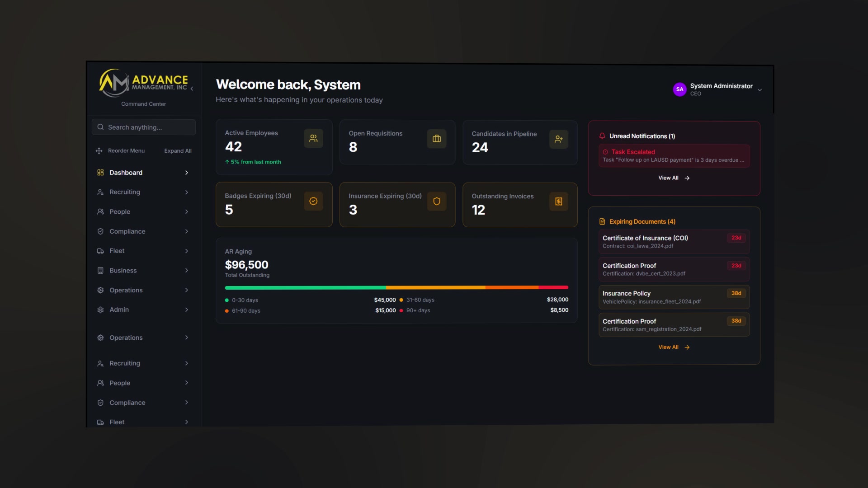Click the Search anything input field
The image size is (868, 488).
coord(144,127)
